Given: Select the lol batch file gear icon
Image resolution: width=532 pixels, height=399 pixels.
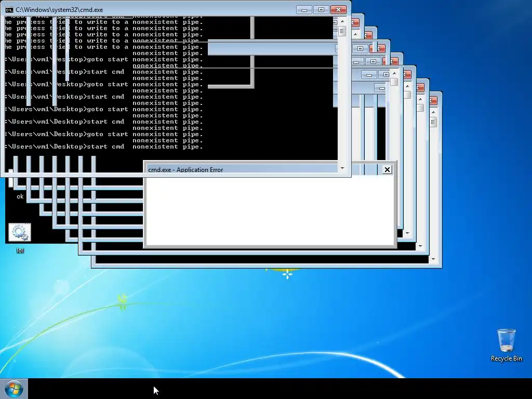Looking at the screenshot, I should (x=20, y=232).
